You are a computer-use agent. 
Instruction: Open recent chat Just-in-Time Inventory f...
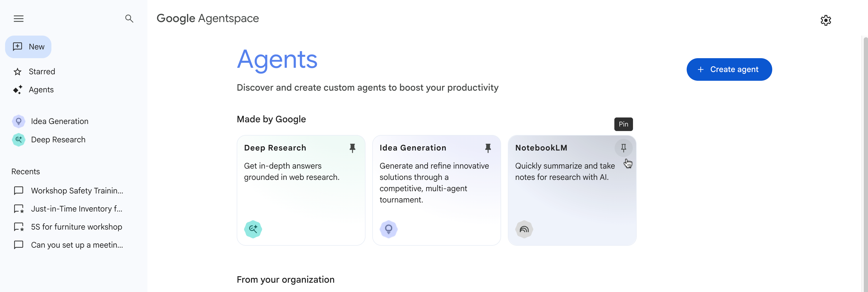click(x=77, y=209)
